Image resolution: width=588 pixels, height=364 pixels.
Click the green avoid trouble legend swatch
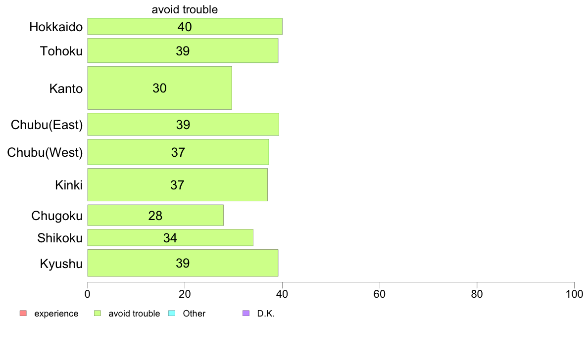click(x=98, y=313)
